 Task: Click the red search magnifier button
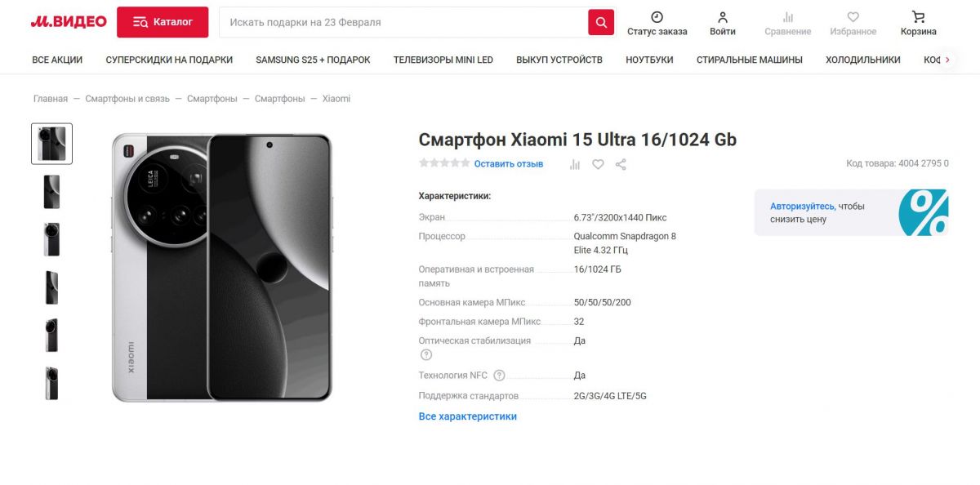coord(601,23)
